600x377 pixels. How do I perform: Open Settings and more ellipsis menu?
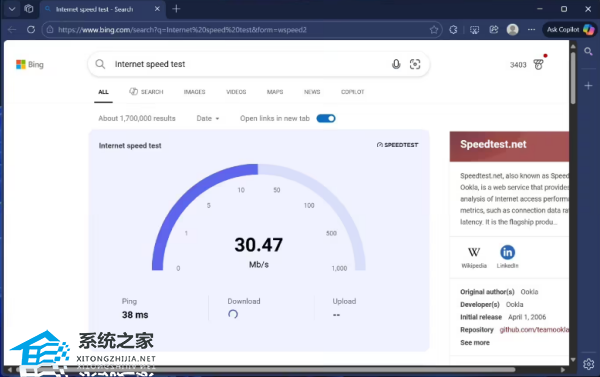531,29
